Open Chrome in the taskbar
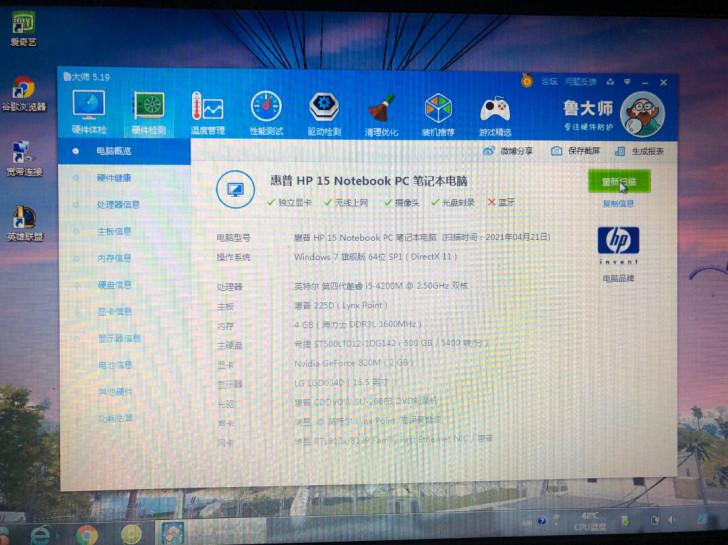This screenshot has width=728, height=545. tap(86, 534)
